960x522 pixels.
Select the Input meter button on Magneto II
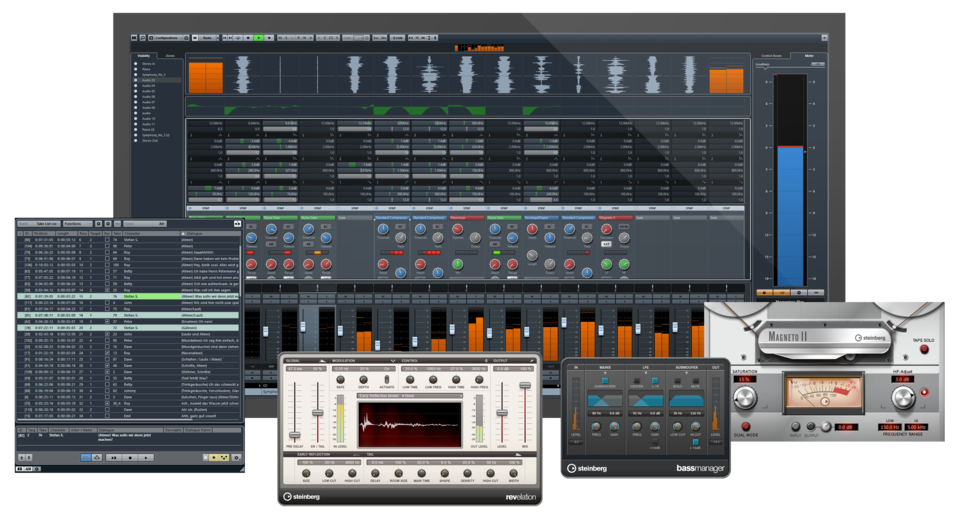(795, 427)
